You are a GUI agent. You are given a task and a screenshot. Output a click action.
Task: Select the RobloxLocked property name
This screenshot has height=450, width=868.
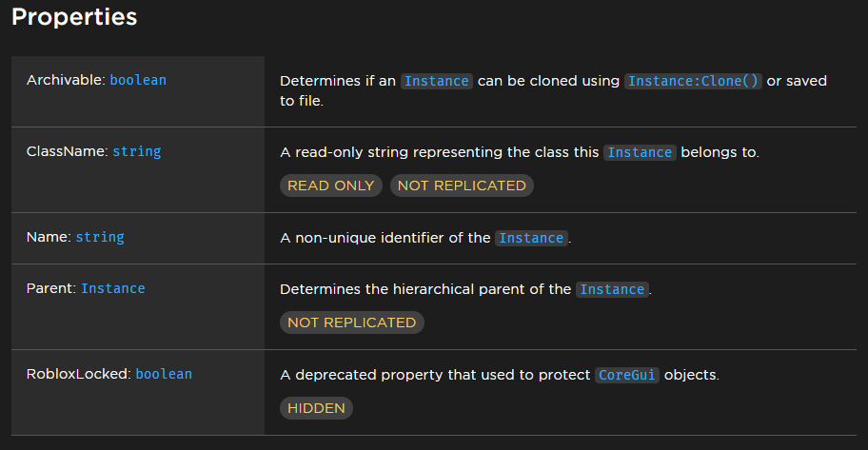click(x=79, y=374)
